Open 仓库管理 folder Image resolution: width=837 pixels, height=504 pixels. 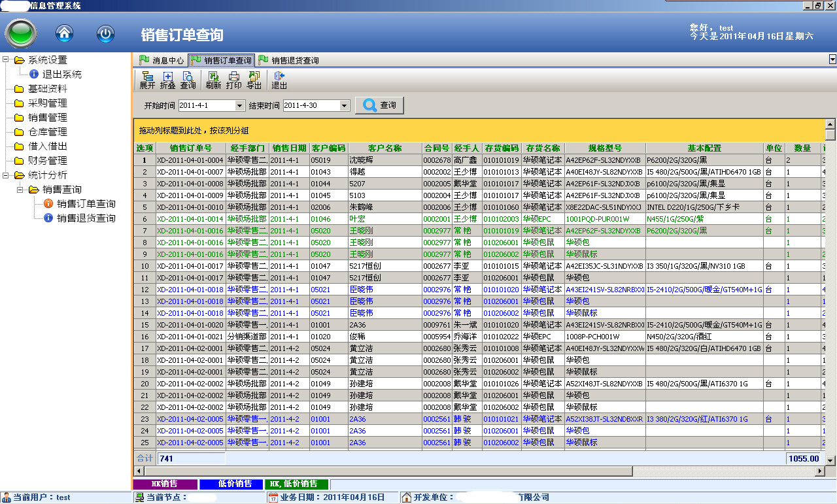point(47,131)
